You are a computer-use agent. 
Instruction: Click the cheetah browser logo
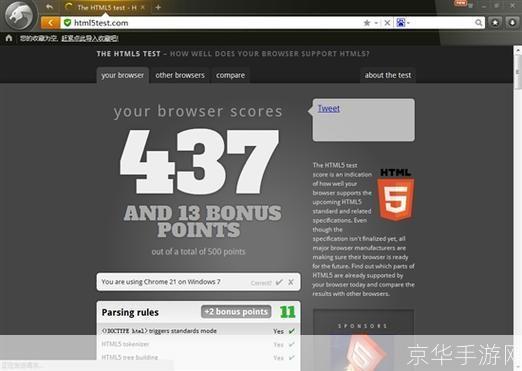[20, 15]
